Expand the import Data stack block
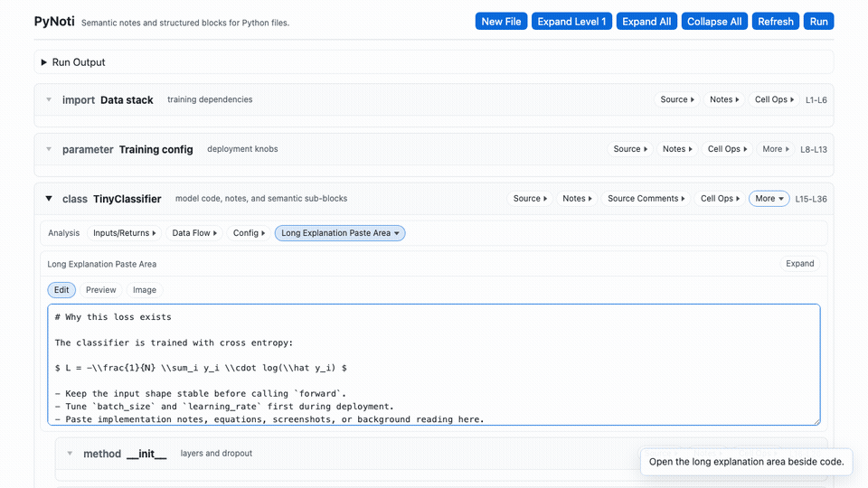Screen dimensions: 868x488 click(49, 100)
